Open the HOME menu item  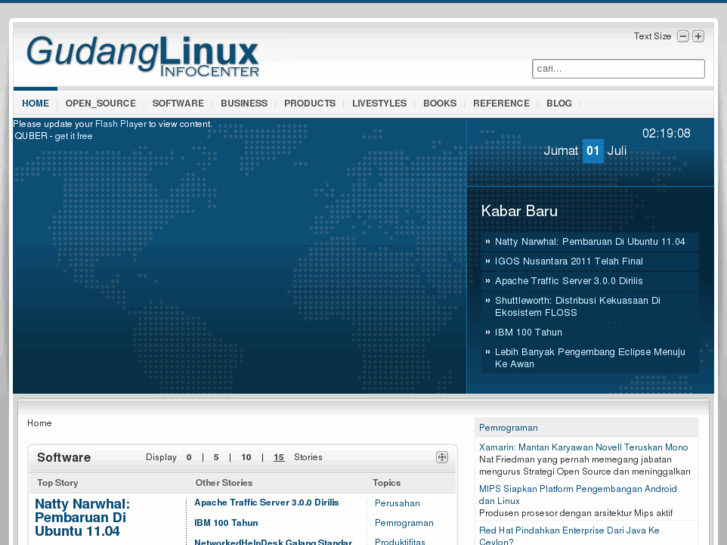tap(35, 103)
